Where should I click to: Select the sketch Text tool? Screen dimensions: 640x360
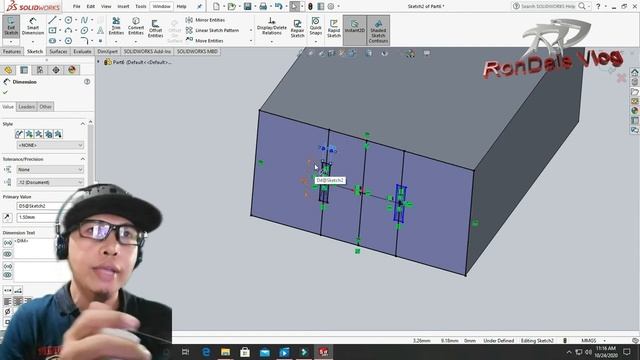(100, 30)
